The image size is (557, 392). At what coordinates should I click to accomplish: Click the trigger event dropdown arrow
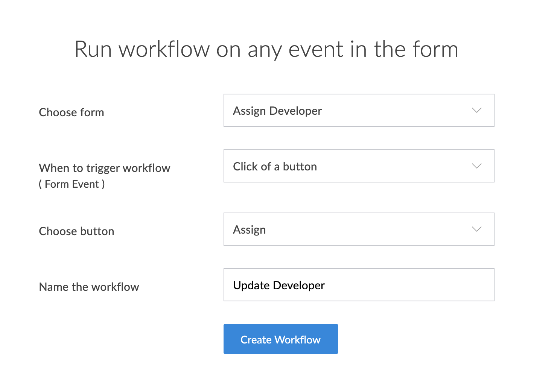point(476,166)
